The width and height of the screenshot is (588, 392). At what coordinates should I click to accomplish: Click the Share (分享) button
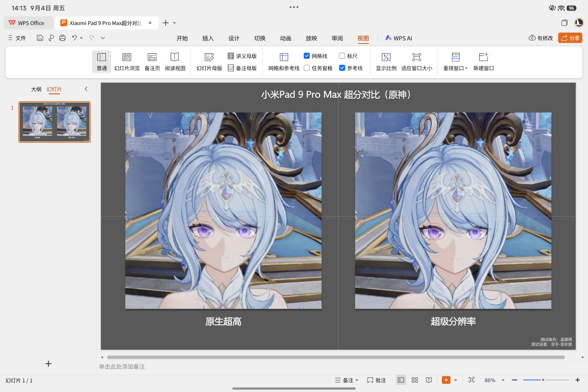(x=570, y=38)
